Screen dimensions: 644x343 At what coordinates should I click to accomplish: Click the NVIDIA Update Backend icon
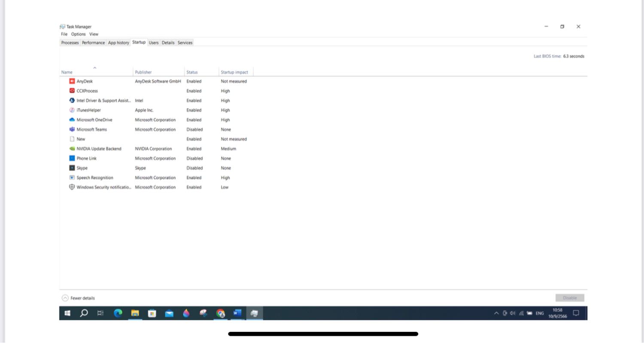[72, 149]
